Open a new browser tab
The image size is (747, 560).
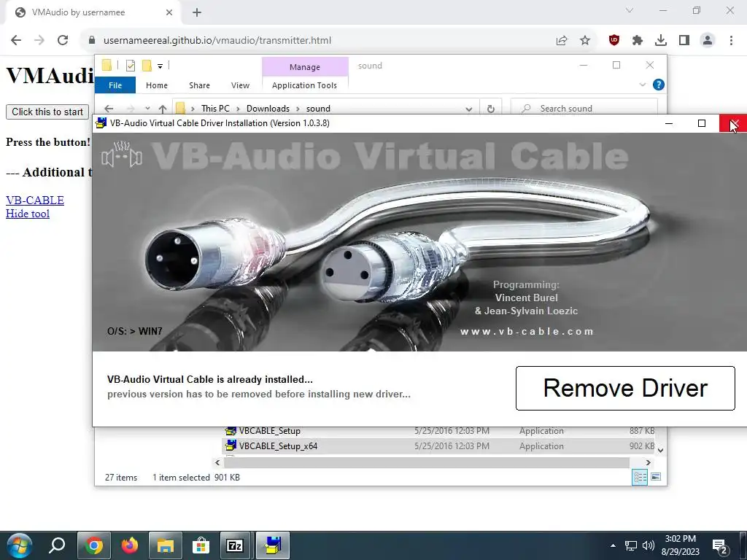(x=197, y=13)
